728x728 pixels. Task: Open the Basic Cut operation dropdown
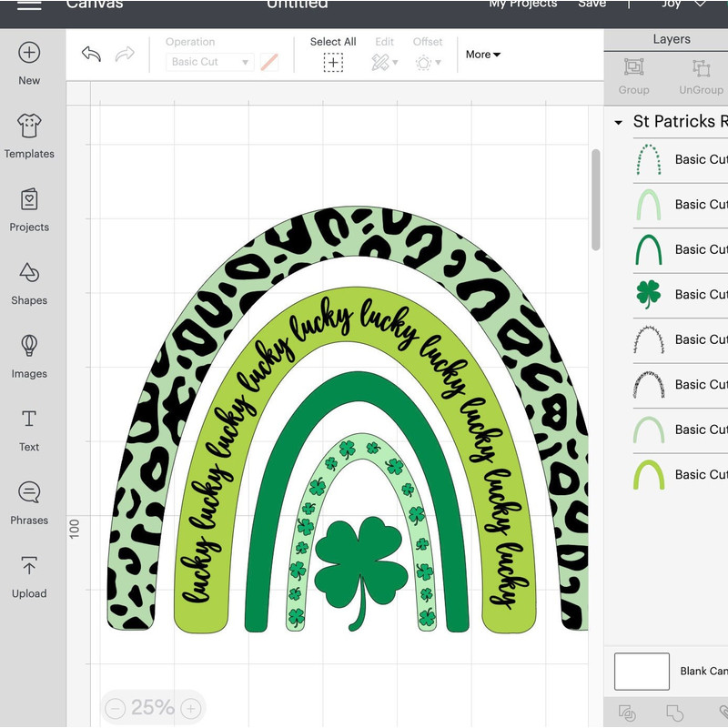pos(208,60)
